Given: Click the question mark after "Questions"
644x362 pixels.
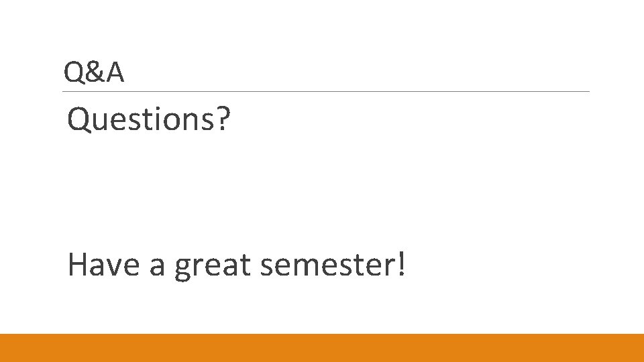Looking at the screenshot, I should pyautogui.click(x=223, y=119).
